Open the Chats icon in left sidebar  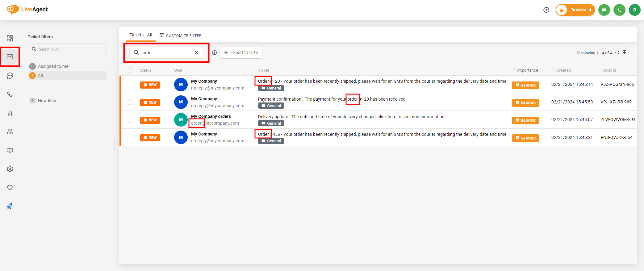click(10, 76)
